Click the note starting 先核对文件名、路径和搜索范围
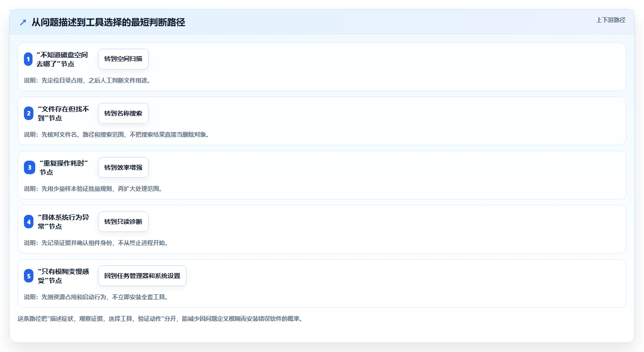Image resolution: width=644 pixels, height=352 pixels. [x=117, y=134]
